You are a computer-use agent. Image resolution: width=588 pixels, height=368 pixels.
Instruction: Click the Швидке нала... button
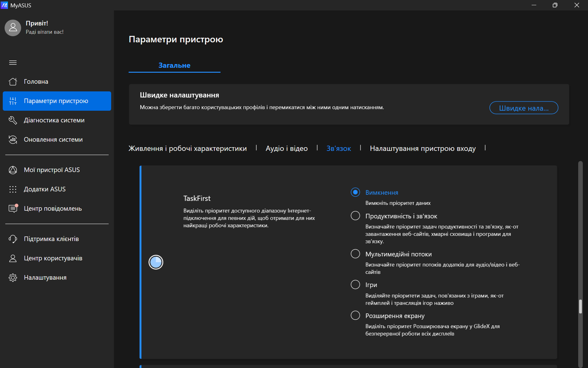(523, 108)
